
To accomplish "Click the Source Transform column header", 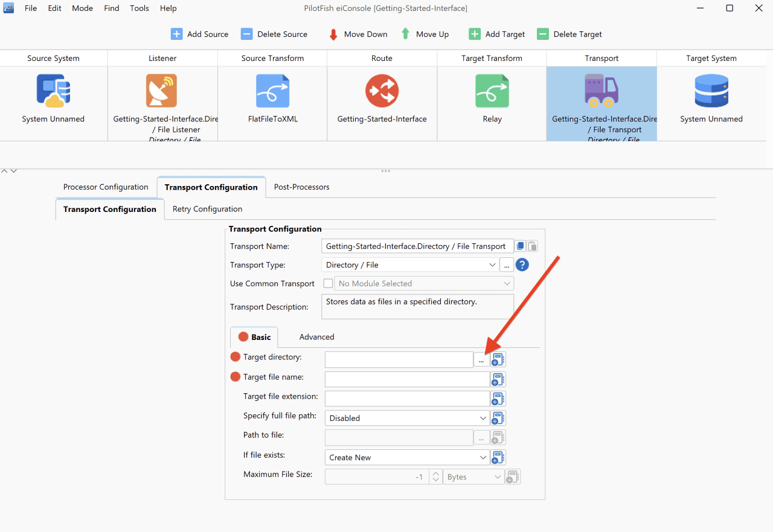I will click(x=272, y=58).
